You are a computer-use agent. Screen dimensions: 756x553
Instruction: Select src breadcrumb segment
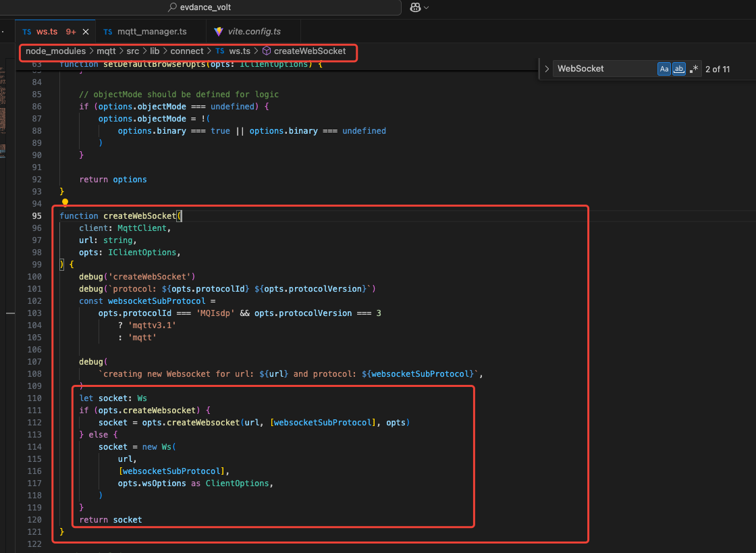(x=132, y=51)
